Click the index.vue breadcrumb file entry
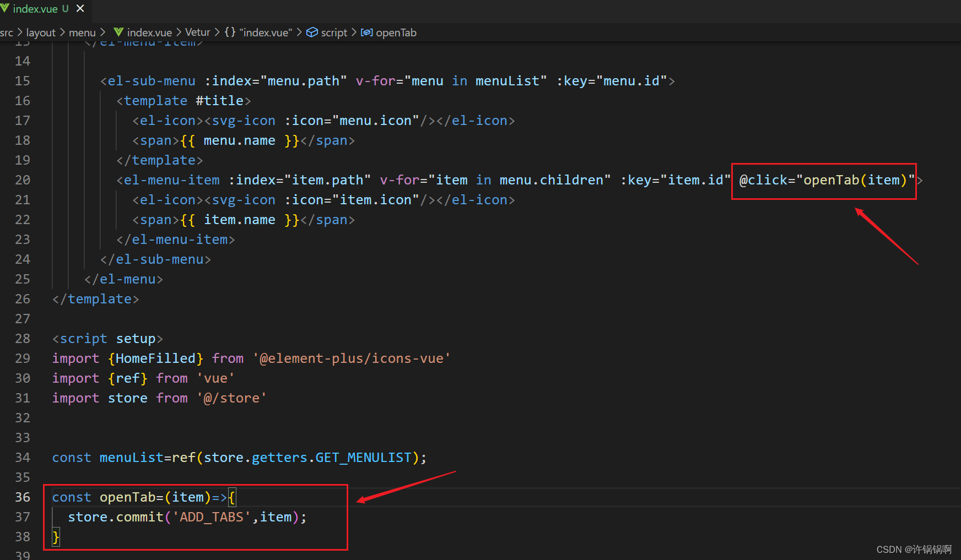The height and width of the screenshot is (560, 961). pyautogui.click(x=149, y=32)
